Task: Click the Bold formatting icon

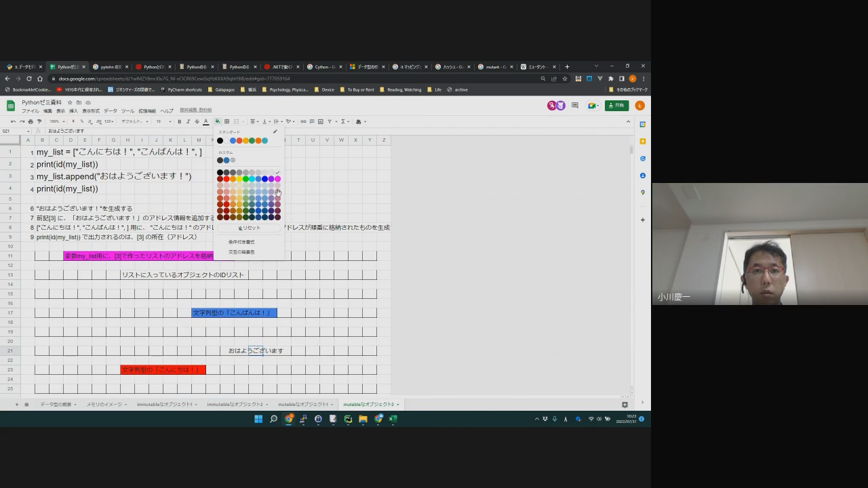Action: (179, 122)
